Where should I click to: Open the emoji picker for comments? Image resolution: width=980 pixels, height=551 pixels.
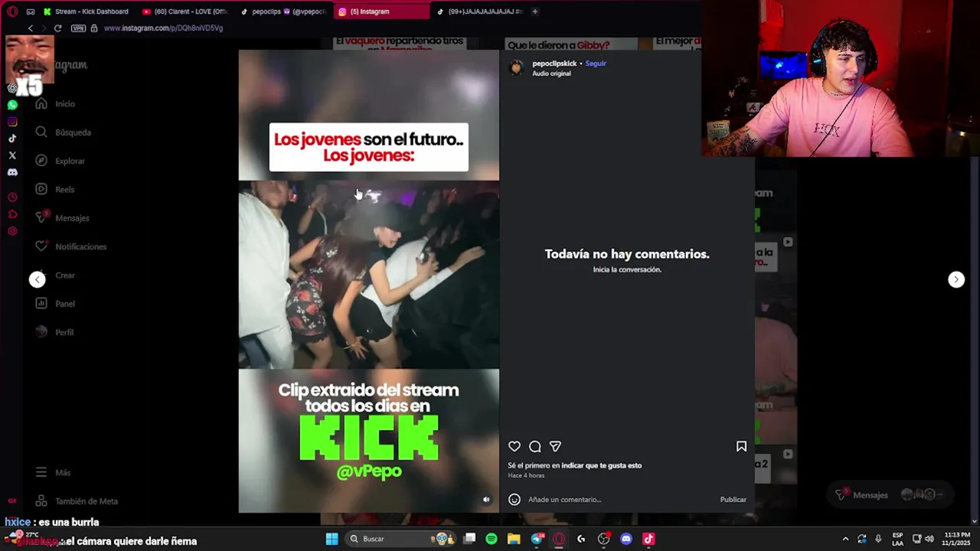tap(514, 500)
